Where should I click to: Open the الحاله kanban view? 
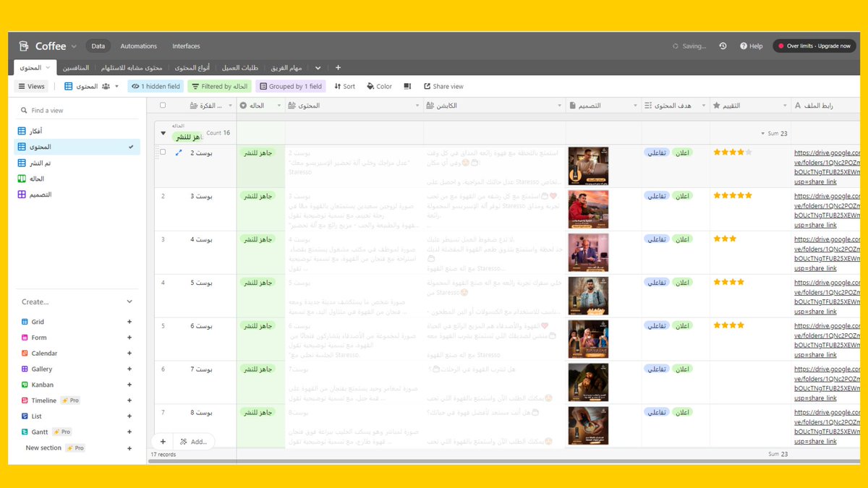[x=77, y=179]
